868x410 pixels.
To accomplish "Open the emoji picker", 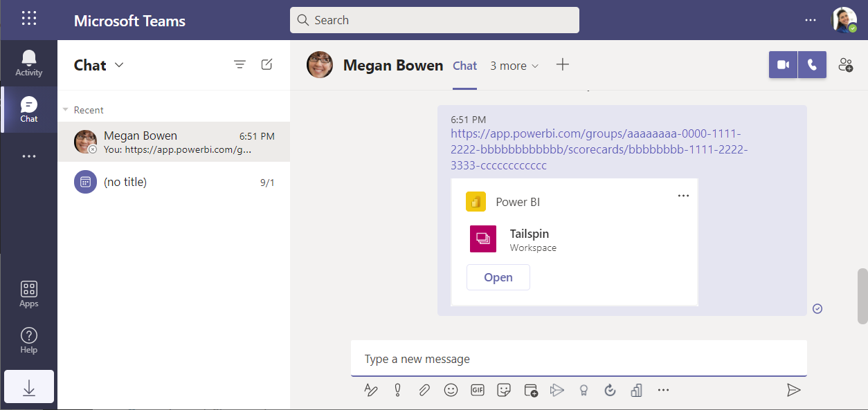I will tap(451, 390).
